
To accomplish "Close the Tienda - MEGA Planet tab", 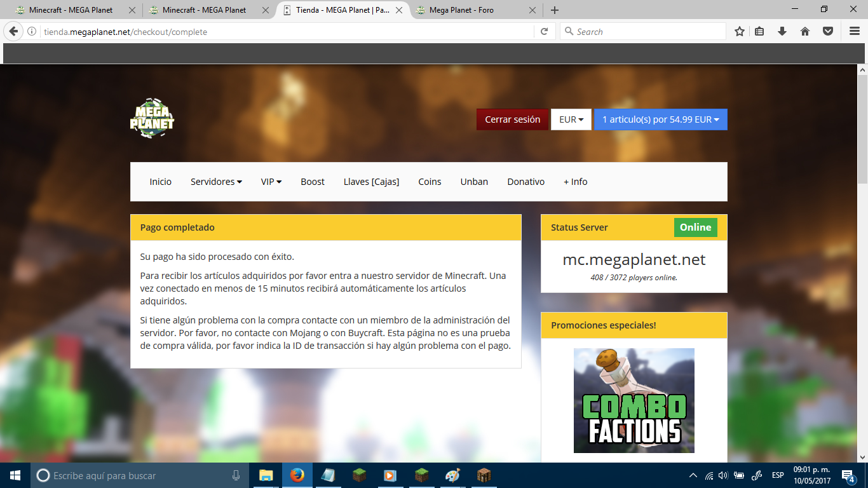I will (x=400, y=10).
